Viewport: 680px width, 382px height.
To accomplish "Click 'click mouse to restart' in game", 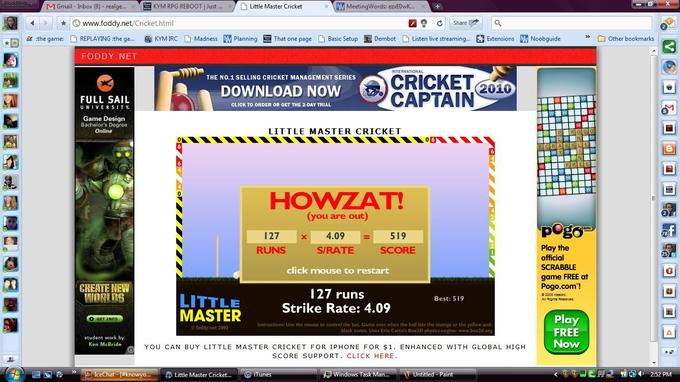I will coord(337,271).
